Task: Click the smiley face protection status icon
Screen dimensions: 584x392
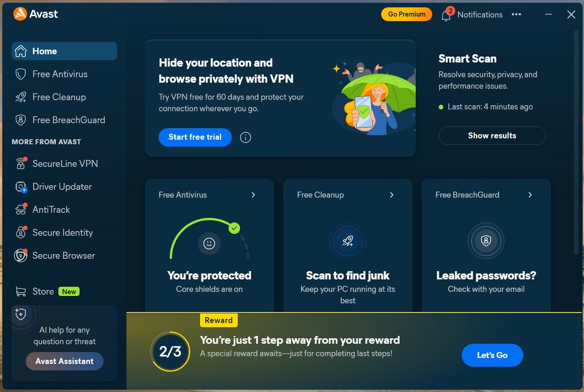Action: 209,244
